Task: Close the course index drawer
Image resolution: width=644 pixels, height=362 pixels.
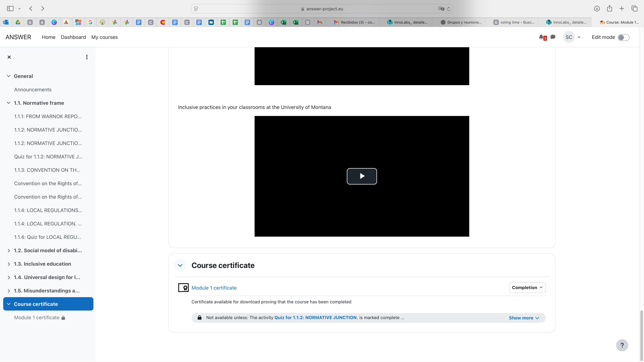Action: [x=9, y=57]
